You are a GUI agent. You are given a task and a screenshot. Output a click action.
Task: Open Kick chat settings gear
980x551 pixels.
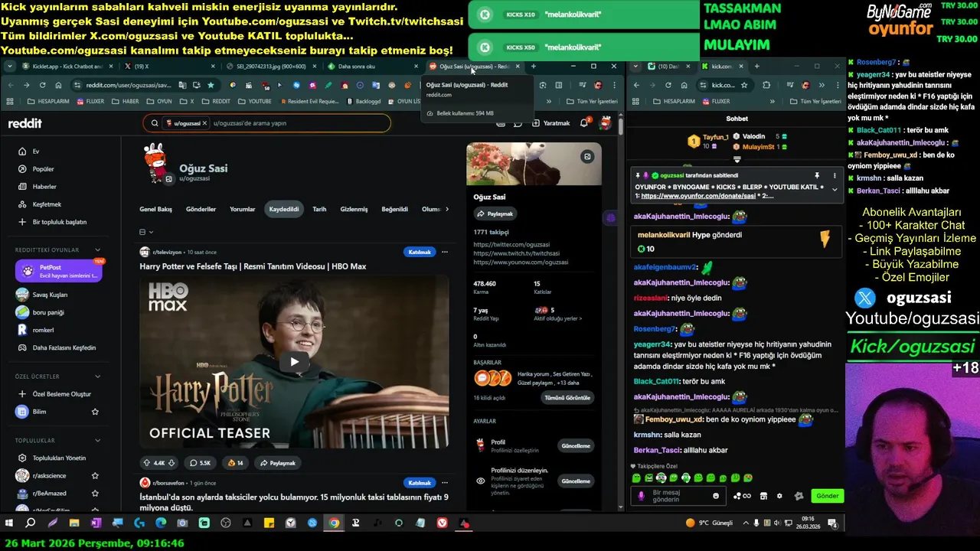point(780,496)
